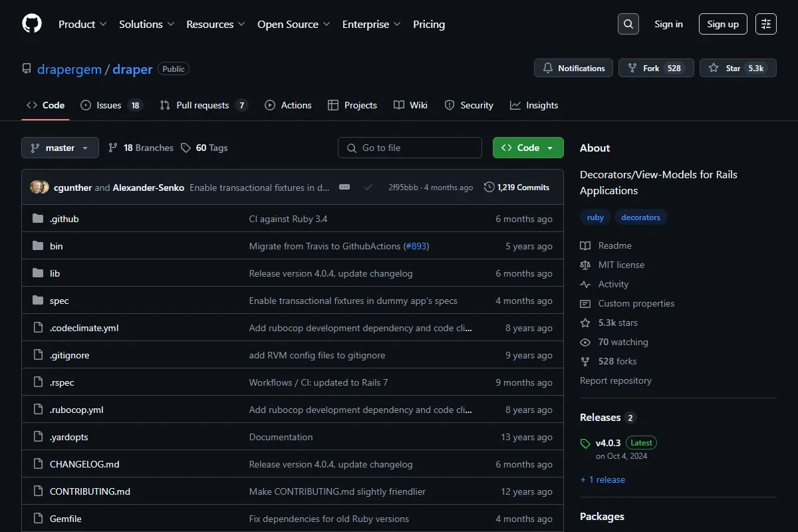The image size is (798, 532).
Task: Click the Go to file field
Action: (x=410, y=148)
